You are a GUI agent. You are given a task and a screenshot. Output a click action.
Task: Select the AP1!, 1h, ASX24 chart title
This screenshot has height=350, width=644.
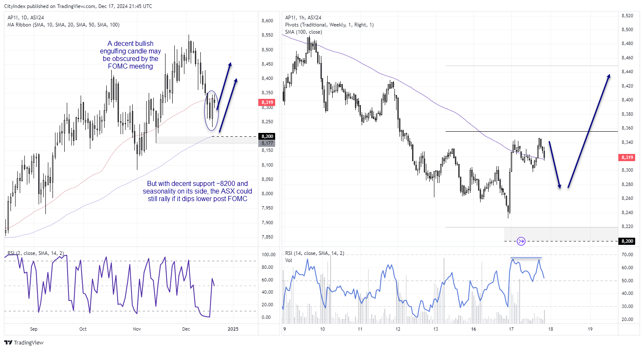click(303, 18)
